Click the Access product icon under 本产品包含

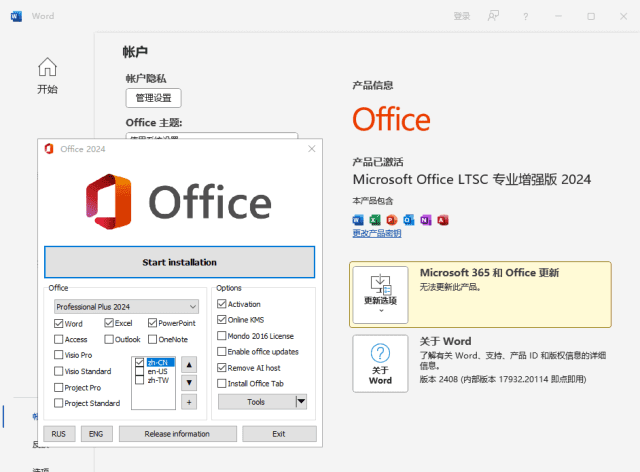click(443, 220)
